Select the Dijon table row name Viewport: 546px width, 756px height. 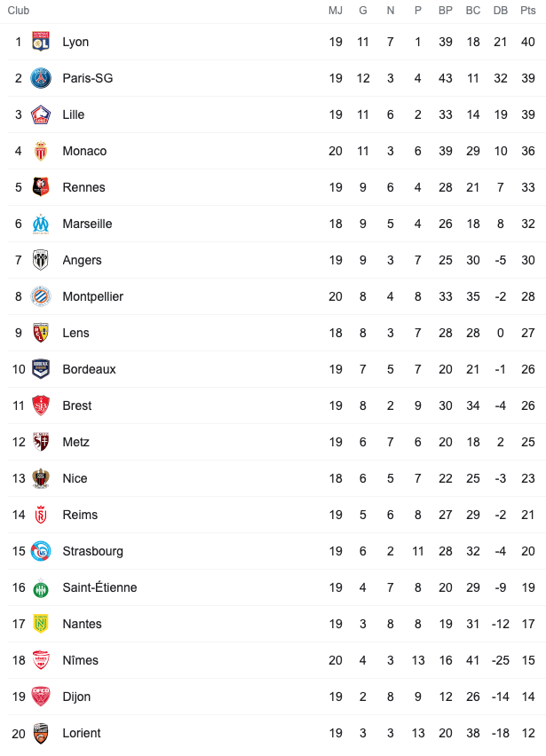(76, 697)
